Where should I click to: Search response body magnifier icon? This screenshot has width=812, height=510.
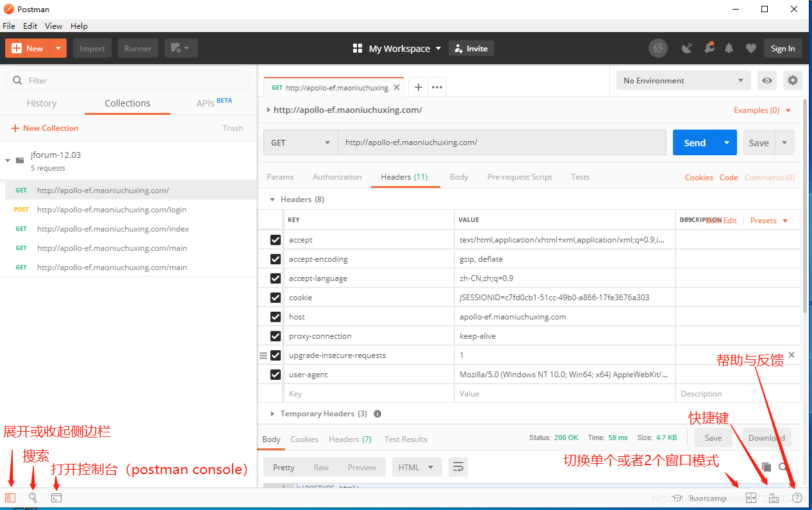783,467
